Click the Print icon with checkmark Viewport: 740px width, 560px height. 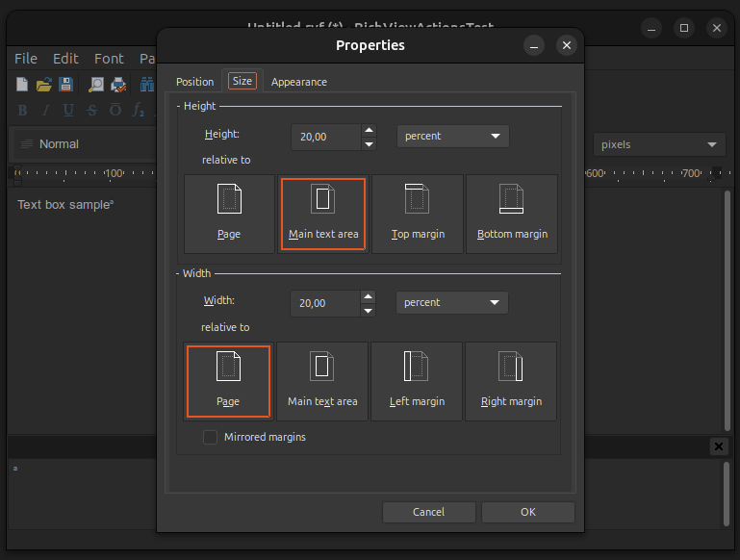coord(118,85)
